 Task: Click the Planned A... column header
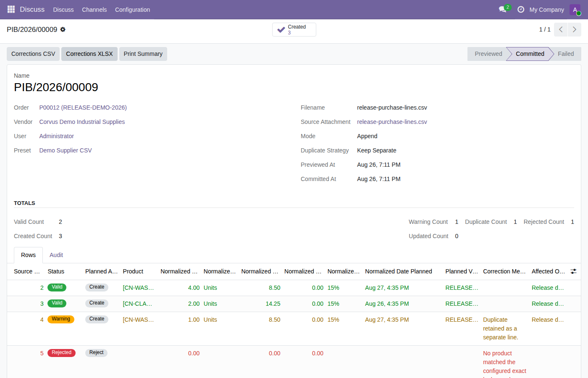pyautogui.click(x=101, y=271)
